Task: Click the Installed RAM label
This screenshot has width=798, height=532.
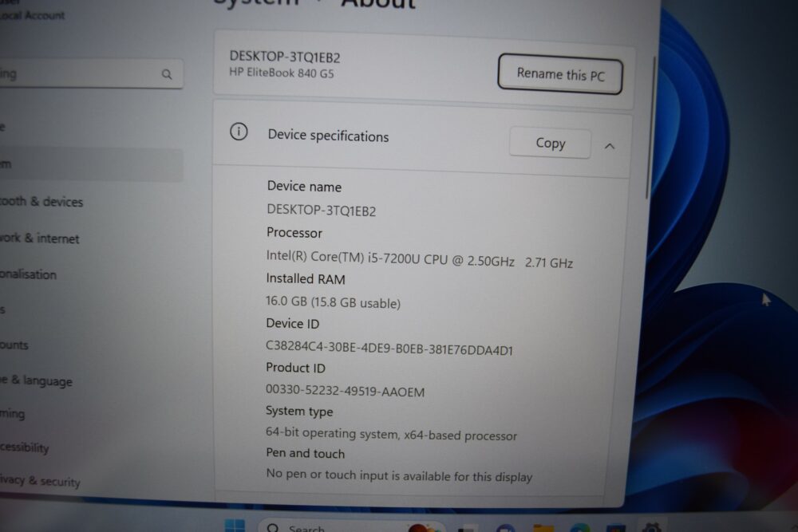Action: (x=306, y=278)
